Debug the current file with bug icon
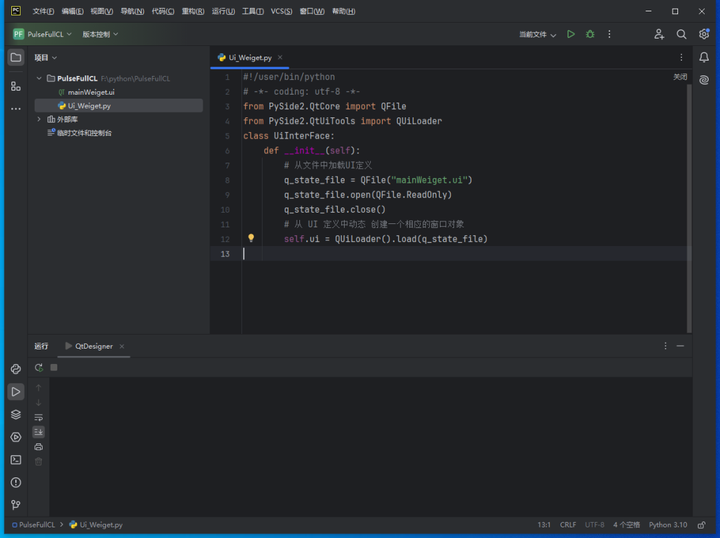This screenshot has height=538, width=720. (x=590, y=34)
